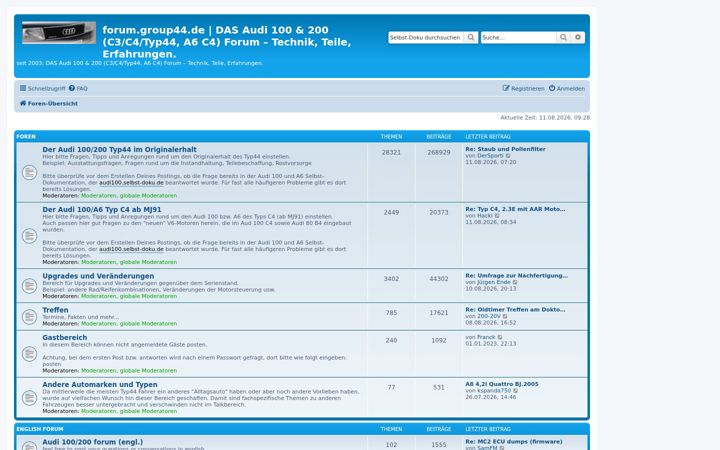Jump to latest post icon beside 200-20V
720x450 pixels.
505,316
